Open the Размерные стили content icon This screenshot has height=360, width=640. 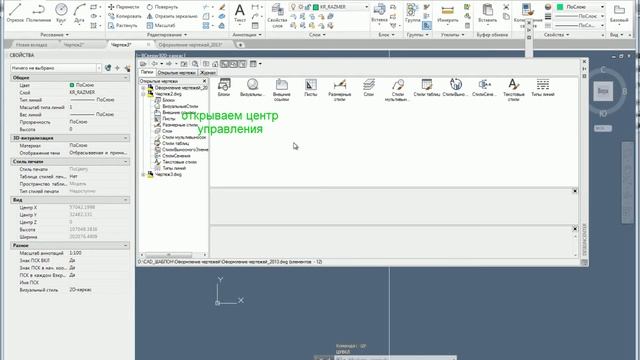click(340, 89)
